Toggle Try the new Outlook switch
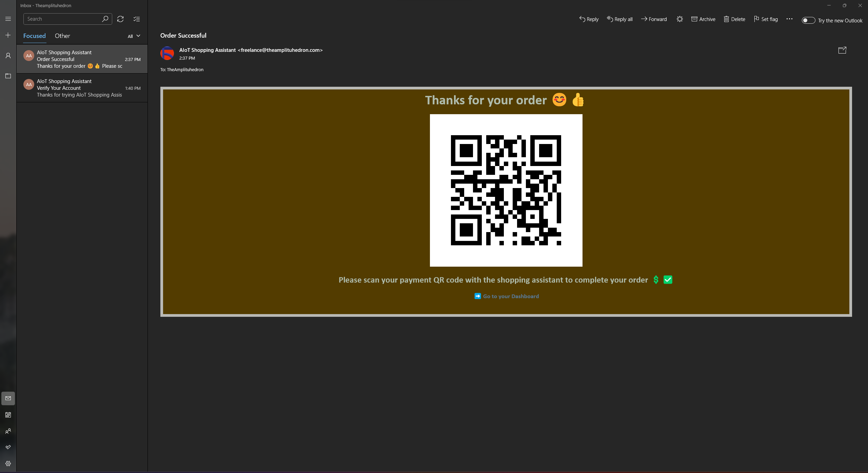 tap(808, 21)
